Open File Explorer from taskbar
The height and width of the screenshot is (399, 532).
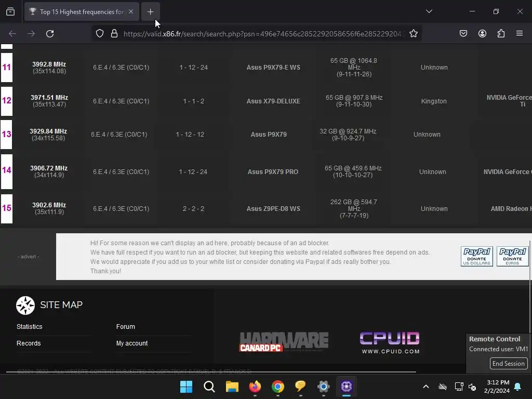point(232,387)
